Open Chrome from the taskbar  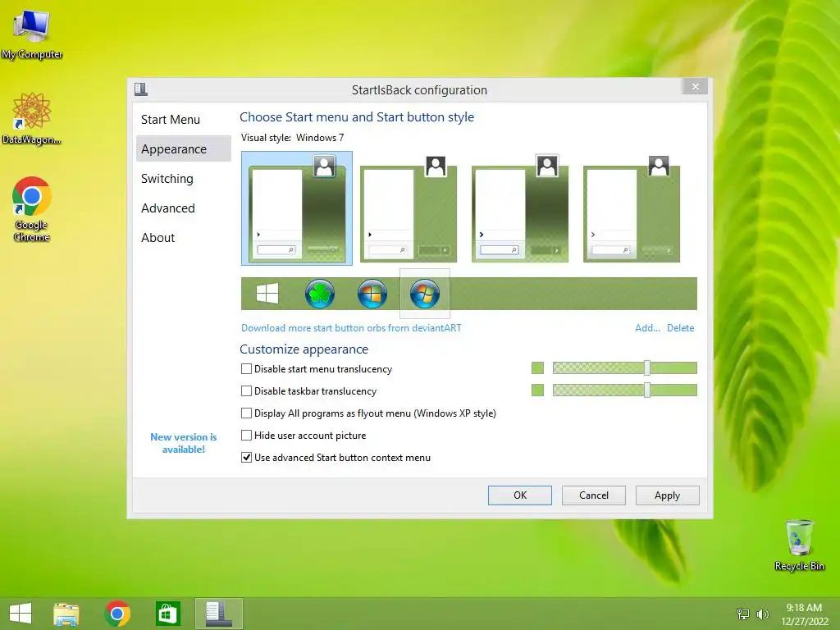pyautogui.click(x=117, y=614)
